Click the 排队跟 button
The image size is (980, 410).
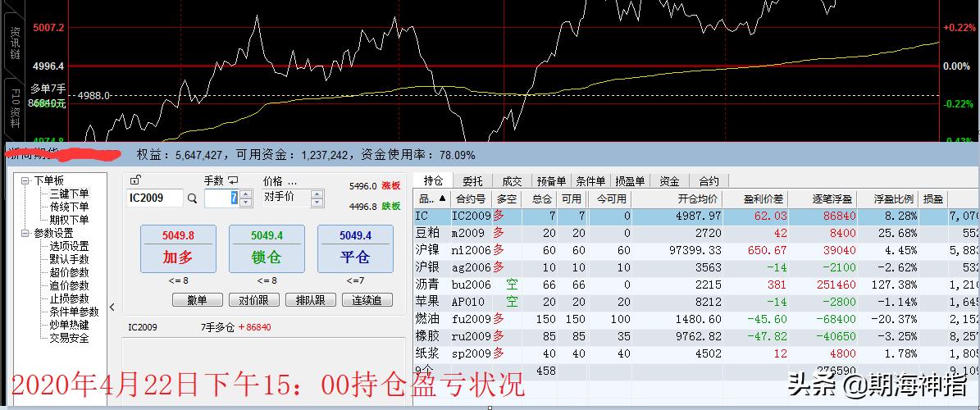click(311, 300)
